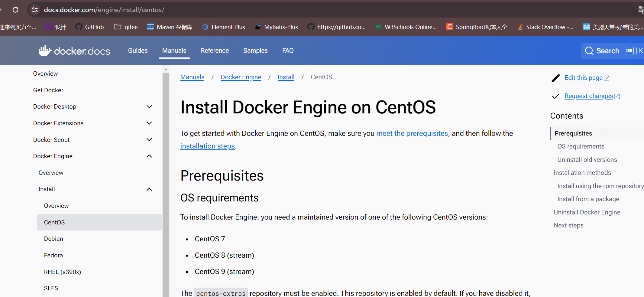The height and width of the screenshot is (297, 644).
Task: Follow the installation steps link
Action: [207, 146]
